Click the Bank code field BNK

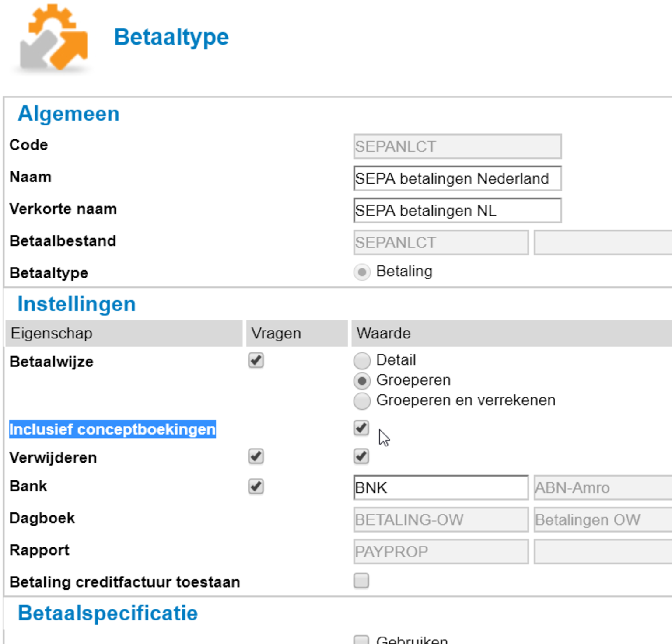[x=441, y=488]
